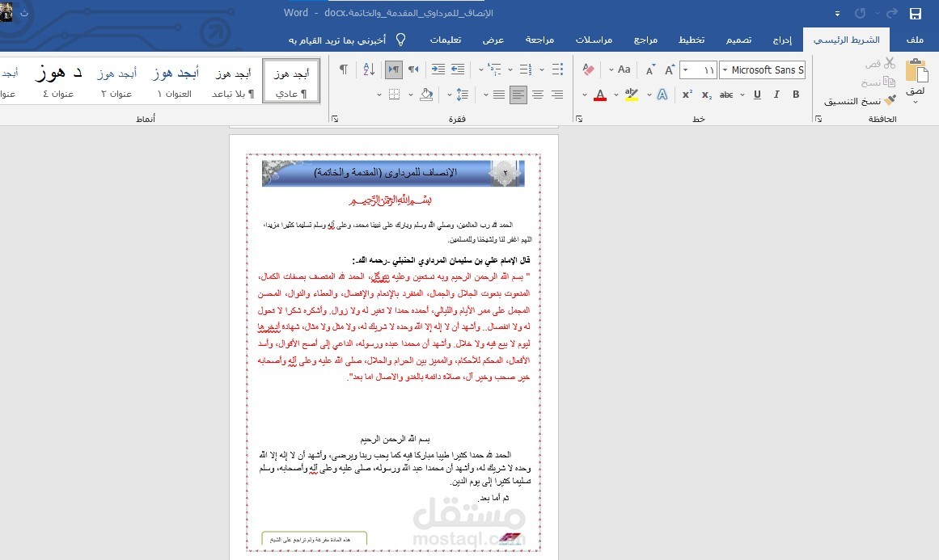Toggle Bold formatting
Viewport: 939px width, 560px height.
pyautogui.click(x=796, y=95)
